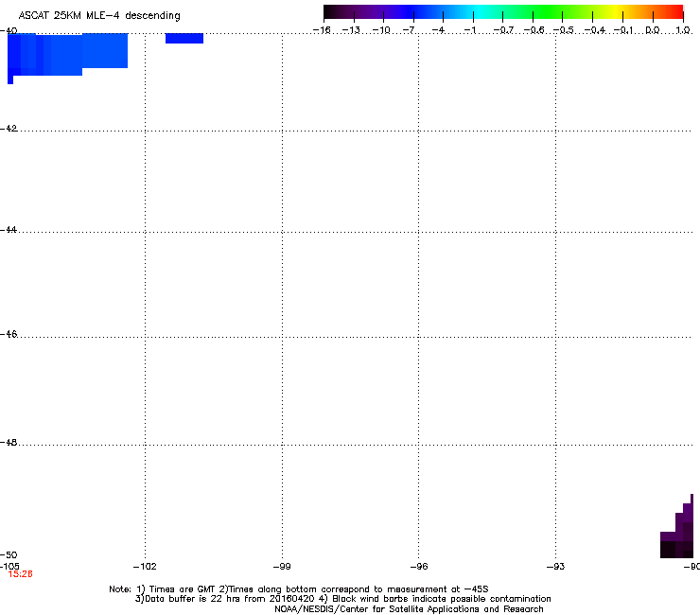Viewport: 700px width, 615px height.
Task: Click the color bar label -0.7
Action: [x=503, y=30]
